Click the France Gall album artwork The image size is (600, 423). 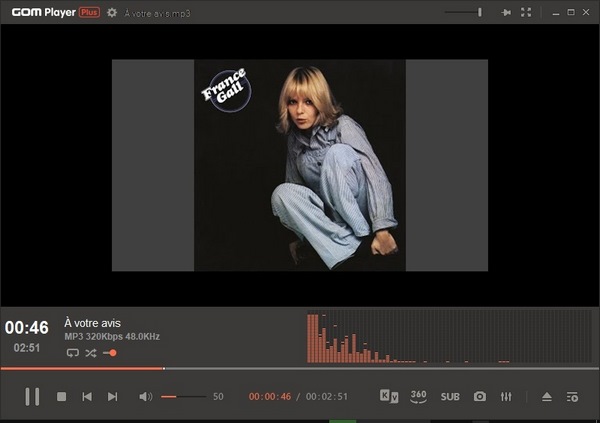point(300,165)
